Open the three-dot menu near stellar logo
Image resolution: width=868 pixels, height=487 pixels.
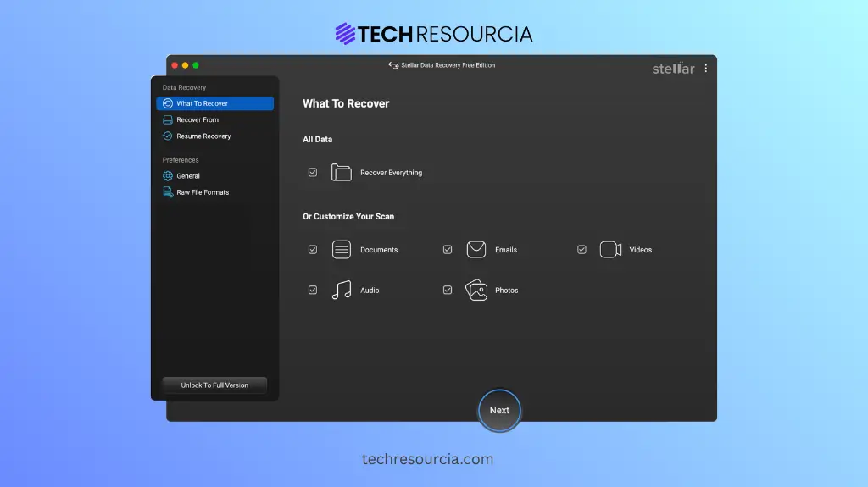pyautogui.click(x=705, y=68)
